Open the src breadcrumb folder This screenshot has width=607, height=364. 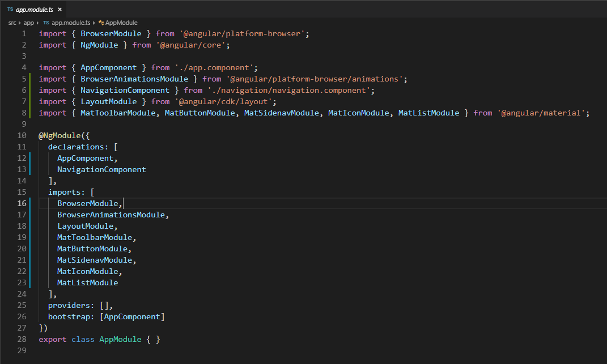click(x=12, y=23)
